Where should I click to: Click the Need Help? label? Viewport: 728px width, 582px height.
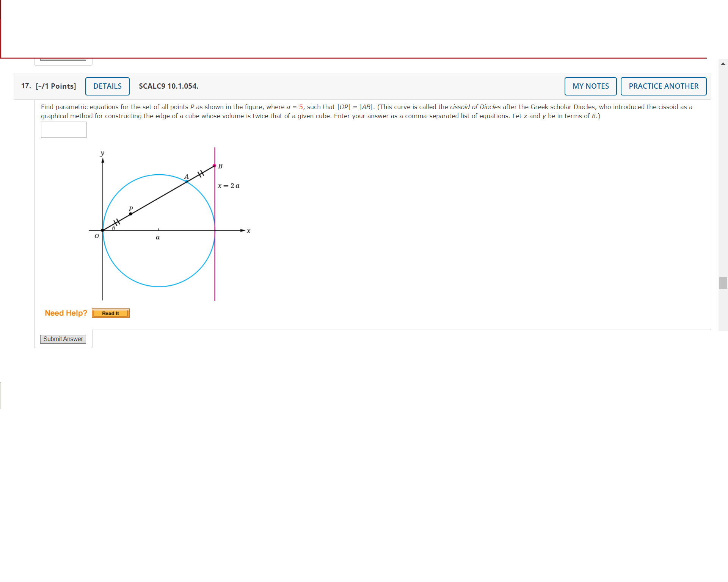tap(66, 313)
